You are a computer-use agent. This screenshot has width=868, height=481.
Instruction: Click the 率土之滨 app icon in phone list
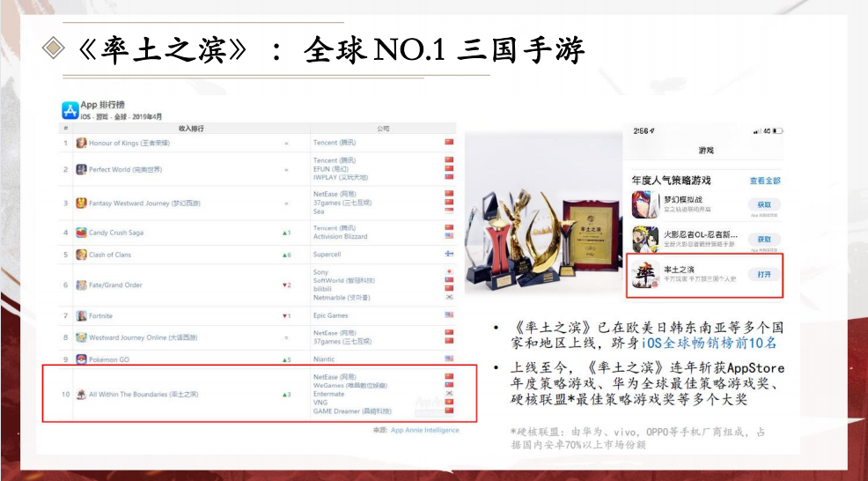[x=645, y=274]
